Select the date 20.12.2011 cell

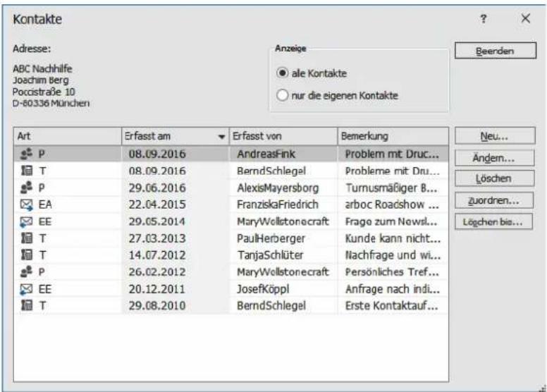click(157, 289)
